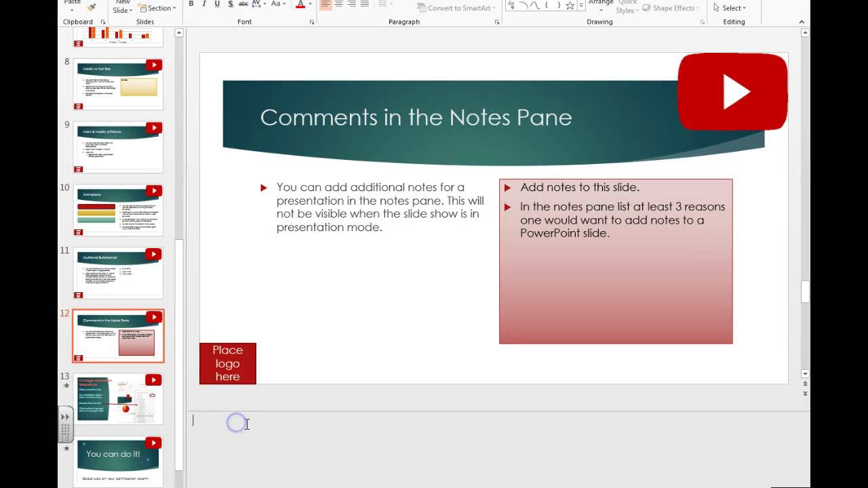Click scroll up arrow of slide editor
The height and width of the screenshot is (488, 868).
point(805,32)
